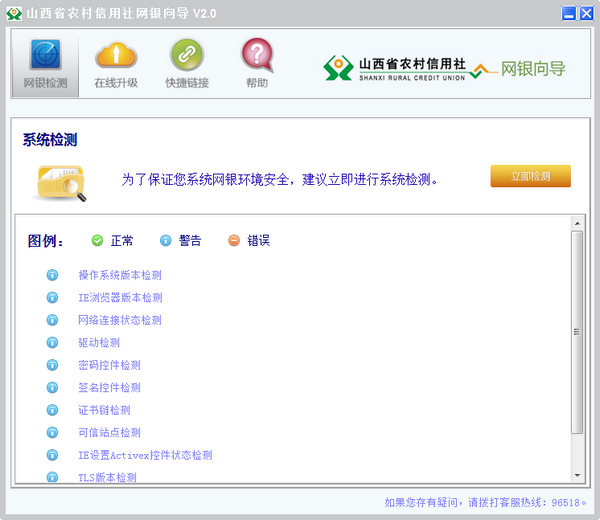
Task: Select 操作系统版本检测 item
Action: point(119,275)
